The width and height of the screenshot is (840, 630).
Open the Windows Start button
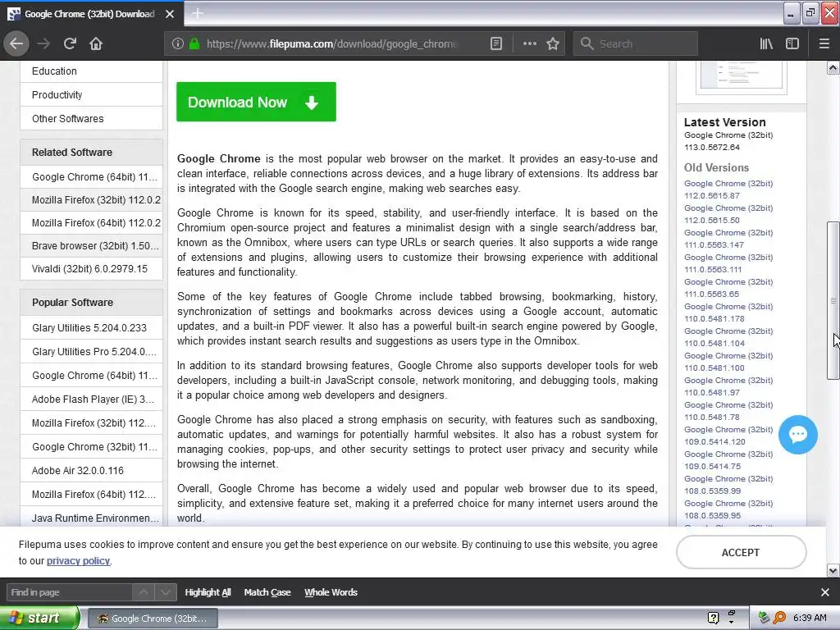[x=39, y=618]
